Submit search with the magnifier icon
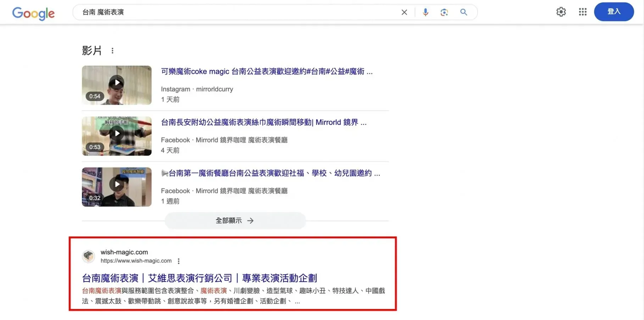The image size is (644, 320). (x=463, y=12)
